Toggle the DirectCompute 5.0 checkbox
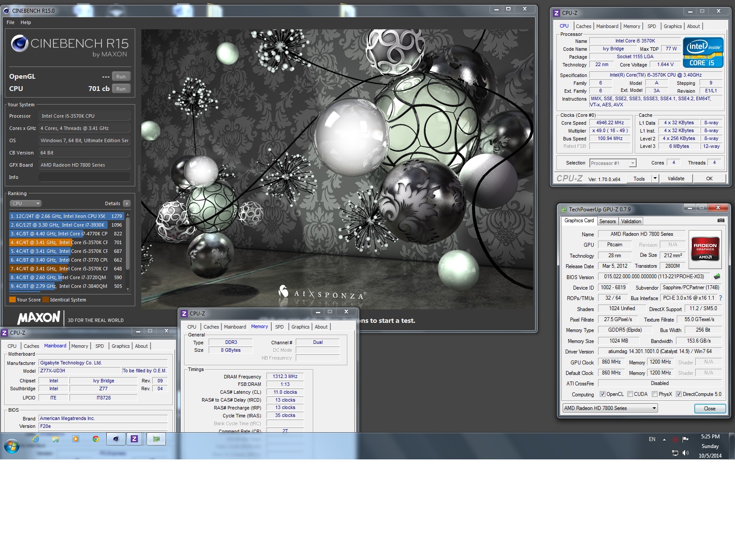Viewport: 735px width, 560px height. coord(679,394)
